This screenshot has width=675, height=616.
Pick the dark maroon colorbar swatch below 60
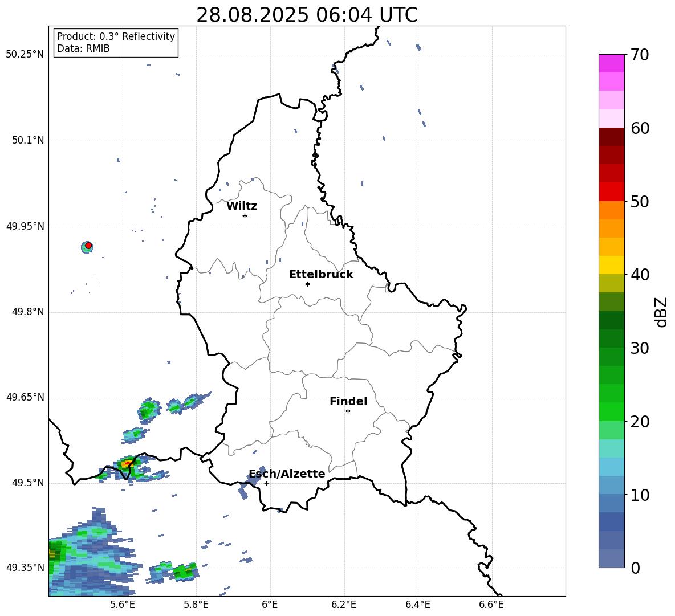[612, 137]
